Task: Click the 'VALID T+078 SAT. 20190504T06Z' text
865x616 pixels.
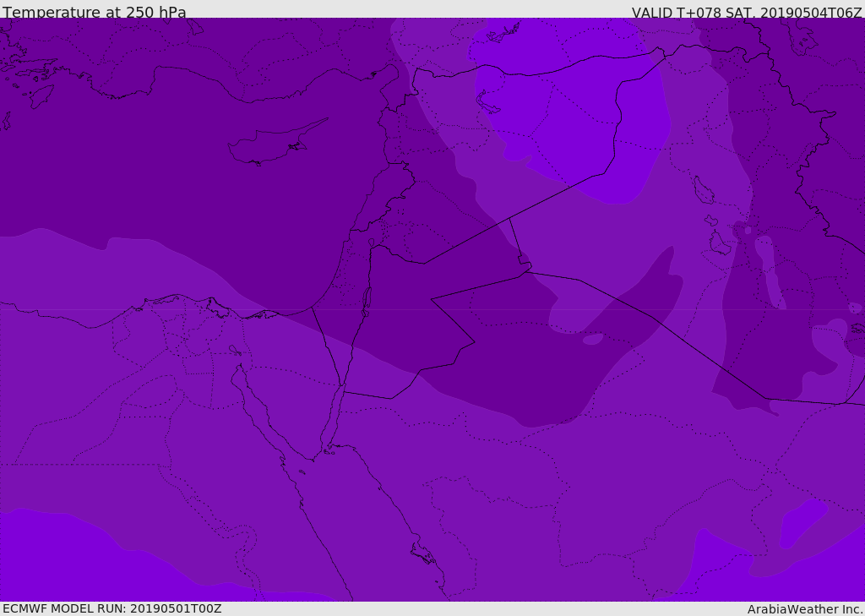Action: (x=747, y=13)
